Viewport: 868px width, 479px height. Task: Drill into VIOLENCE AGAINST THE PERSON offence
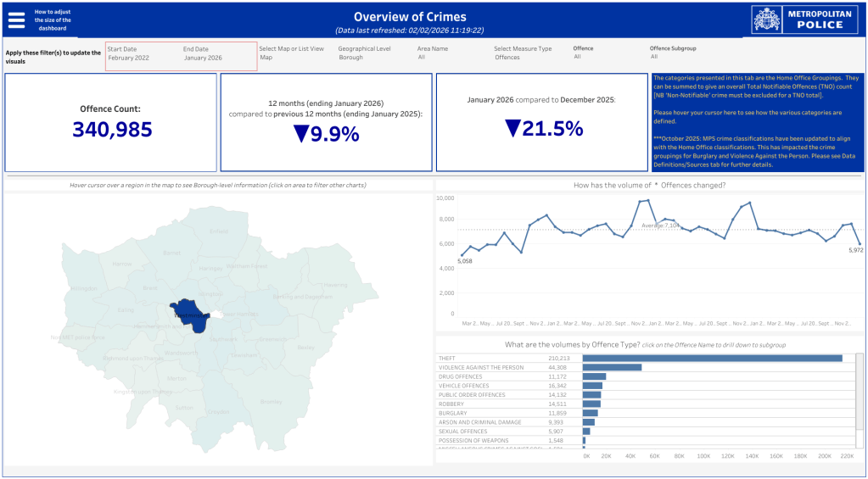tap(481, 367)
